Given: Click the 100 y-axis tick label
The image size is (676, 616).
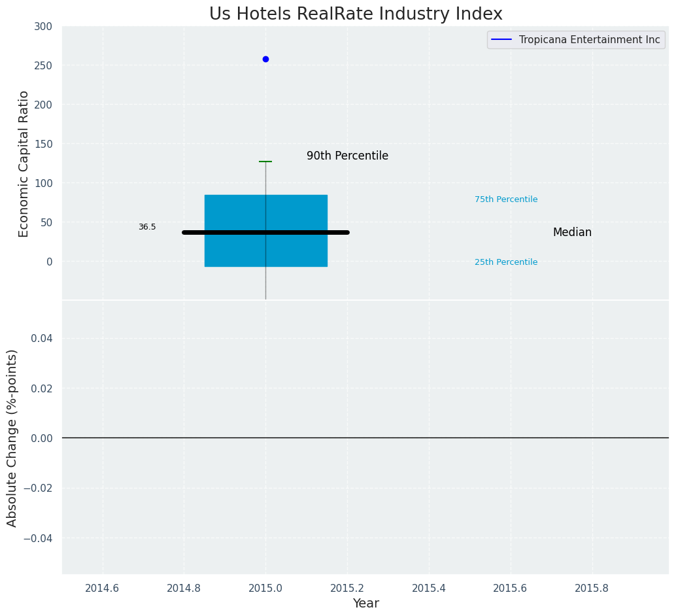Looking at the screenshot, I should point(42,183).
